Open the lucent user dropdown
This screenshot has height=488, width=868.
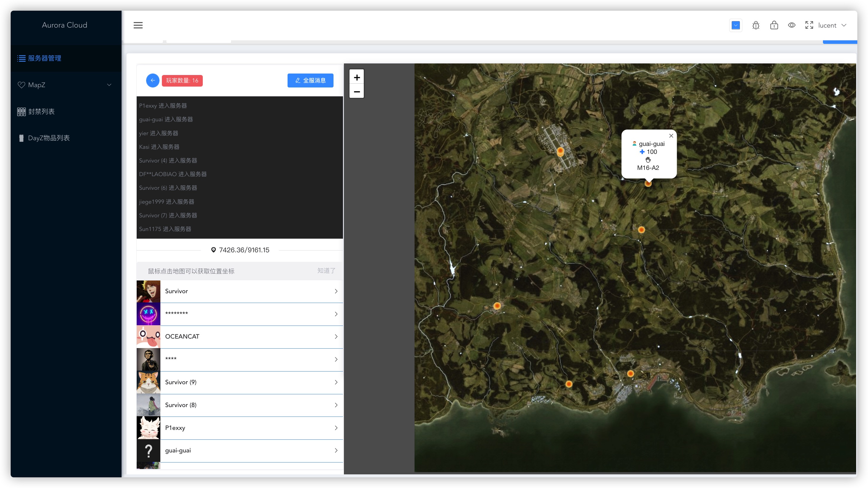coord(832,25)
